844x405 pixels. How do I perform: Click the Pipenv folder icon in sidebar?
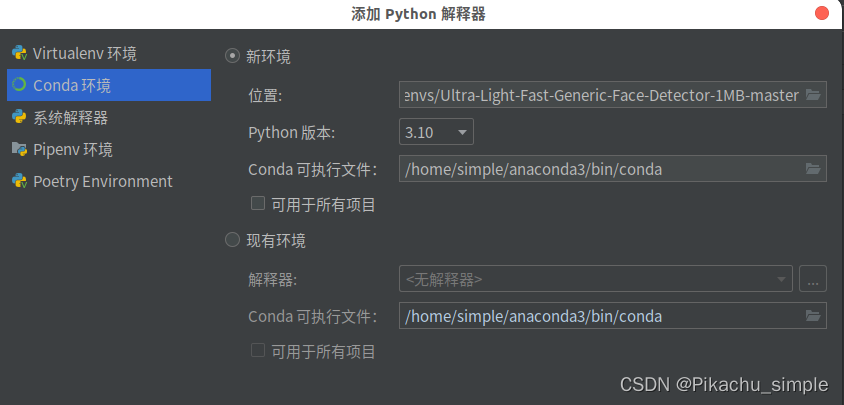19,149
